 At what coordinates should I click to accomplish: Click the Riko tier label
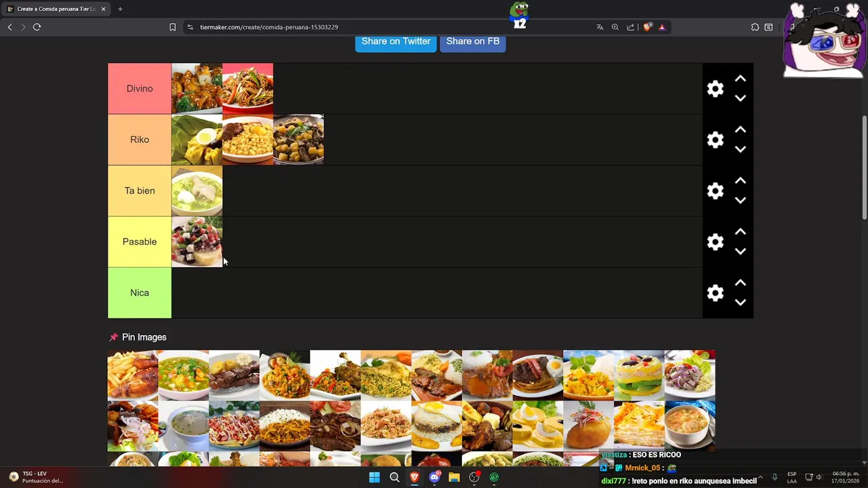coord(140,140)
